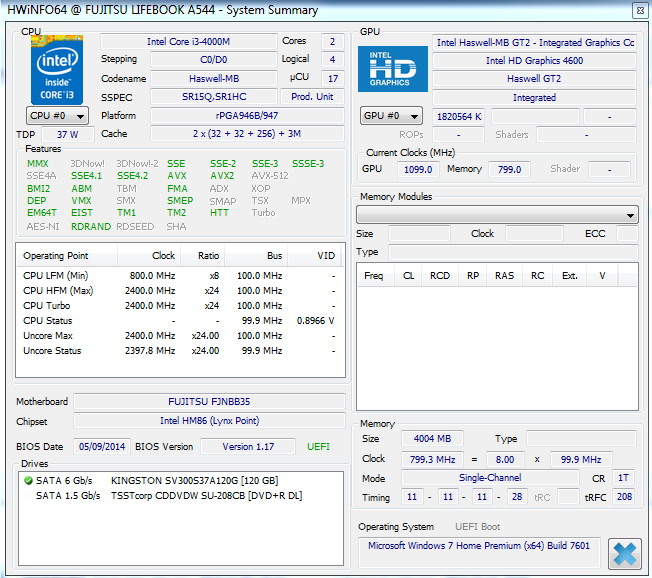Viewport: 652px width, 578px height.
Task: Click the memory size 4004 MB field
Action: 432,439
